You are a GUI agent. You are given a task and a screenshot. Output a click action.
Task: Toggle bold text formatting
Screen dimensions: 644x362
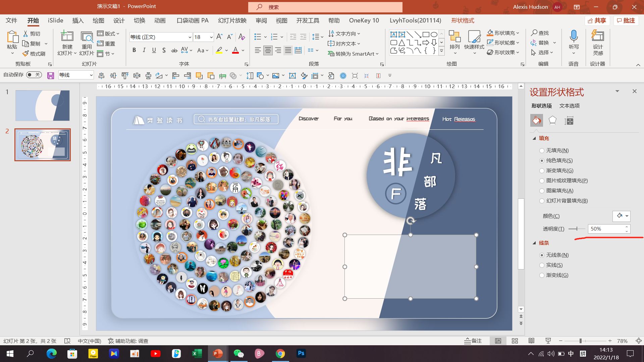click(134, 50)
